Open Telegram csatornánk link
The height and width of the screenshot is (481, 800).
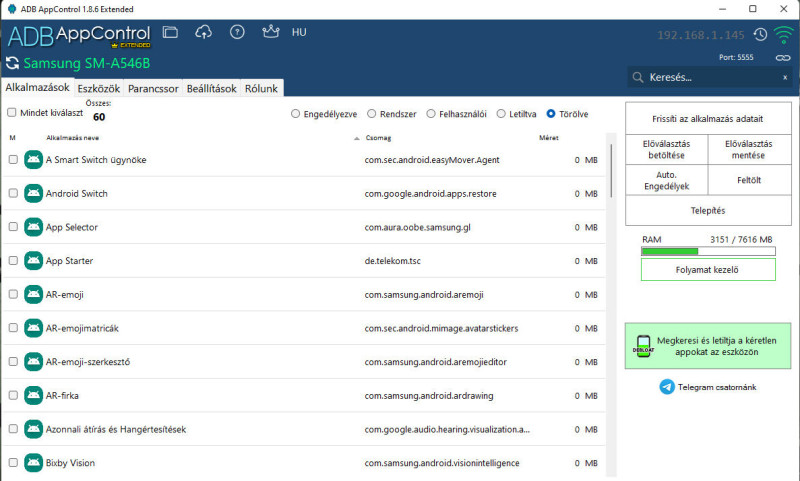pos(717,387)
